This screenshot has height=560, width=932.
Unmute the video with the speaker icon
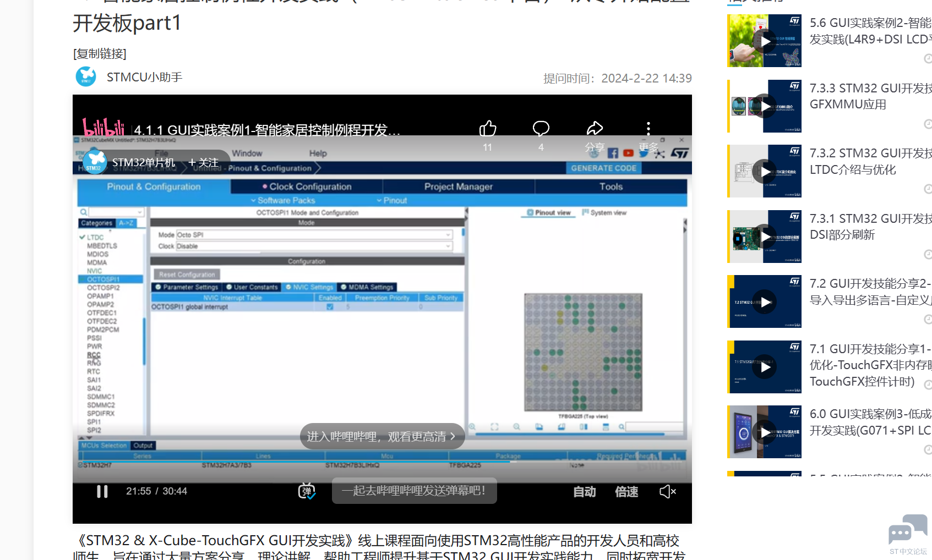coord(668,491)
